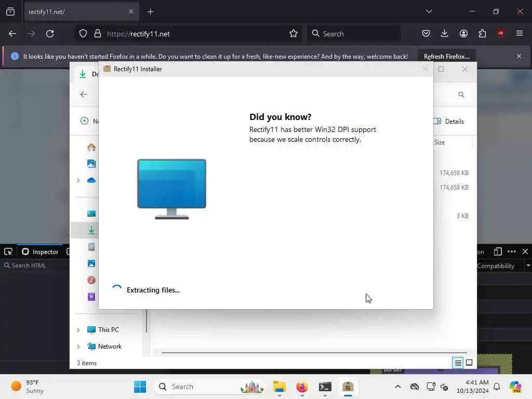Viewport: 532px width, 399px height.
Task: Show hidden system tray icons
Action: click(x=398, y=387)
